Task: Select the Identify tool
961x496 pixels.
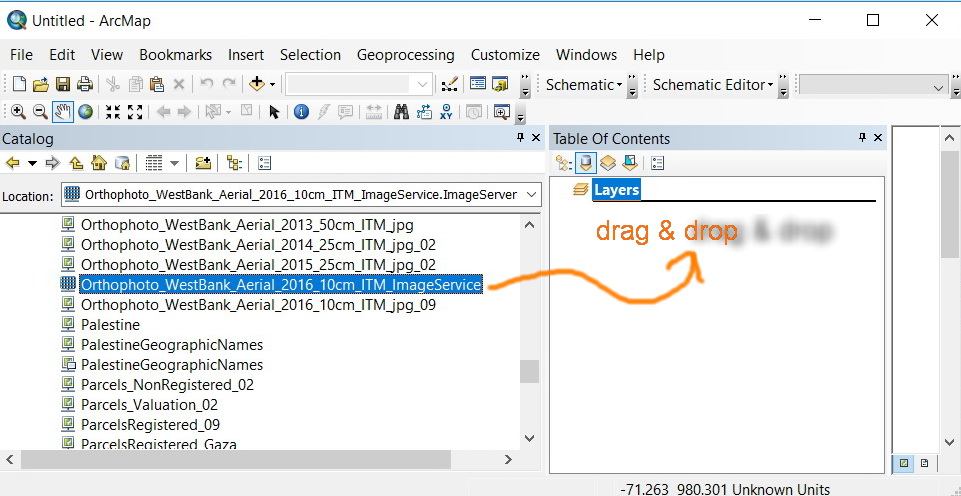Action: (x=301, y=112)
